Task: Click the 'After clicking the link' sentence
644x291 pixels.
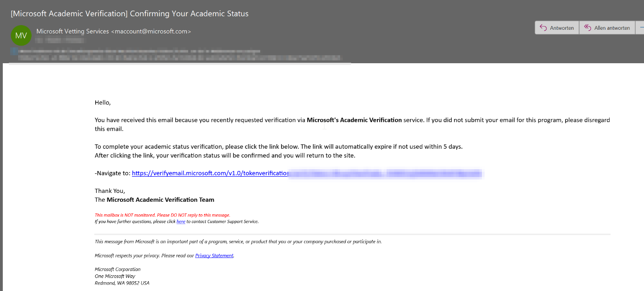Action: 225,156
